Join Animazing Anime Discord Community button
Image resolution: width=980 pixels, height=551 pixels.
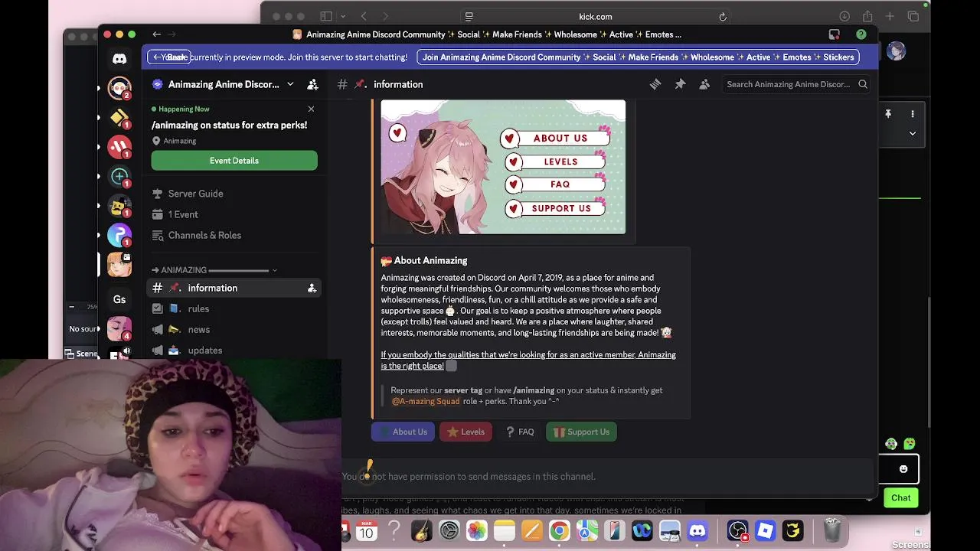coord(638,57)
